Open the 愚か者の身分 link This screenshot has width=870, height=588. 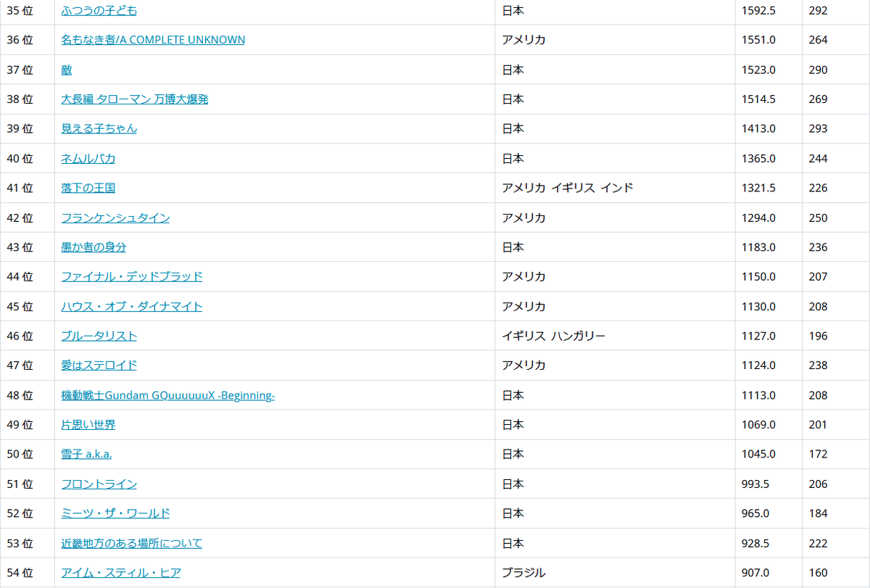point(94,247)
